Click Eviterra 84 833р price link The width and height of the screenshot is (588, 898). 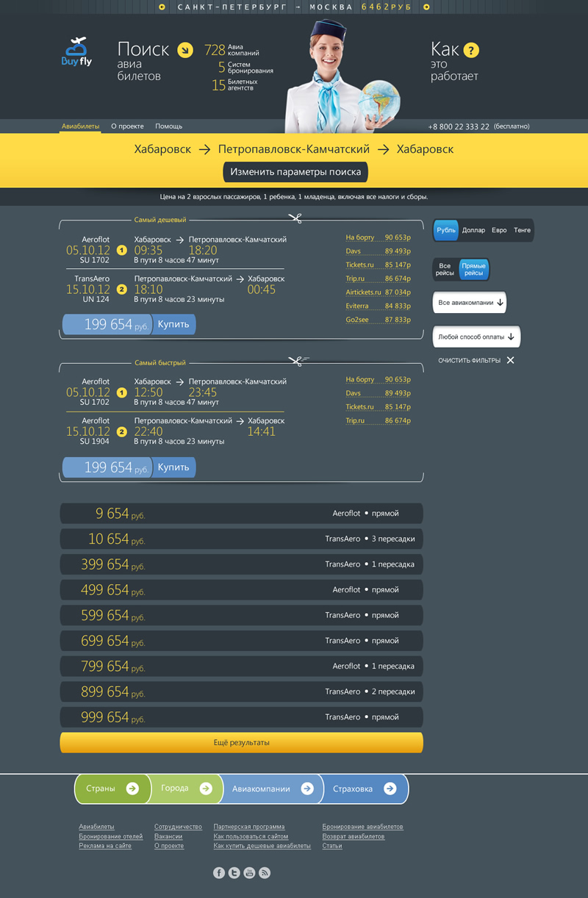pos(379,306)
